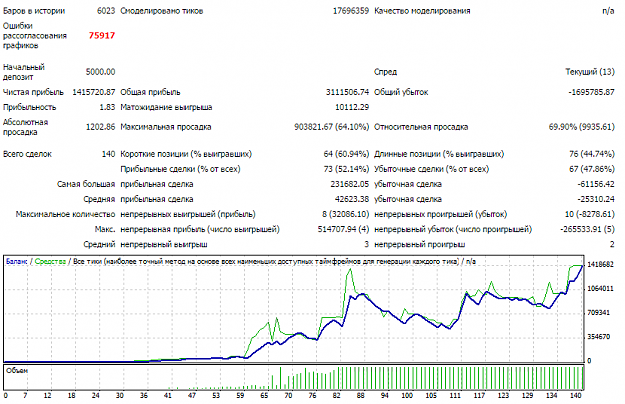Viewport: 625px width, 404px height.
Task: Select the largest profit trade value 231682.05
Action: pyautogui.click(x=350, y=184)
